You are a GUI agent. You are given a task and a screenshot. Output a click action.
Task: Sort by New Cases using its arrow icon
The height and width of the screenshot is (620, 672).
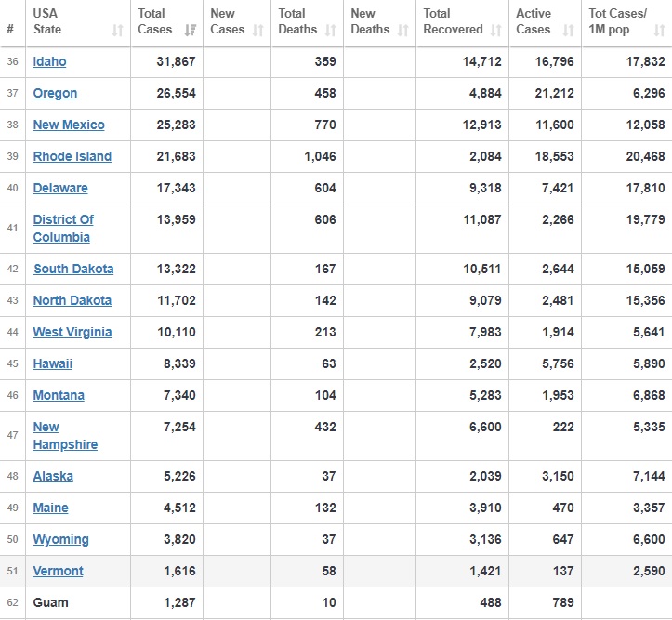(258, 30)
